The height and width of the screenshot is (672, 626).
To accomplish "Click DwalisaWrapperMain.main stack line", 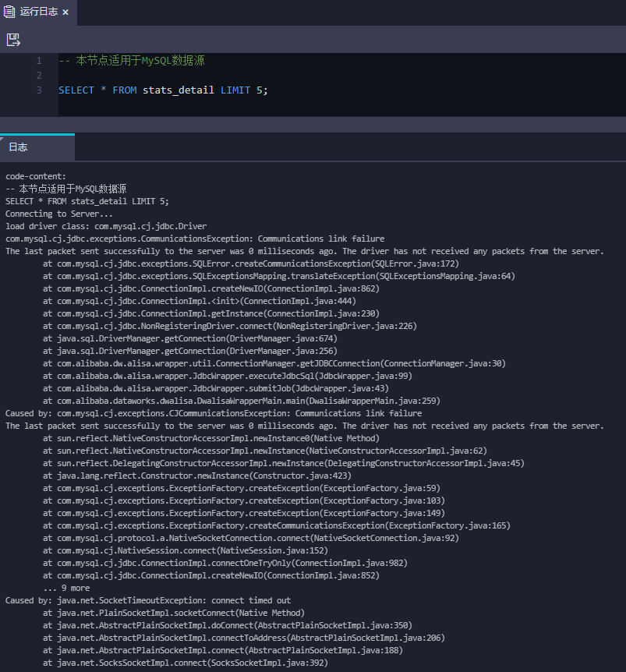I will 242,400.
